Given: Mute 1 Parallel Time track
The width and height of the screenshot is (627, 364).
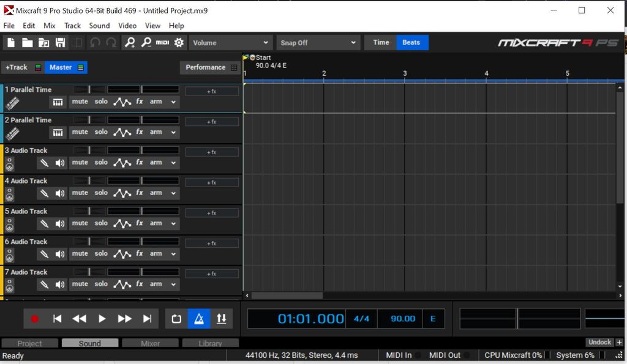Looking at the screenshot, I should [x=80, y=102].
